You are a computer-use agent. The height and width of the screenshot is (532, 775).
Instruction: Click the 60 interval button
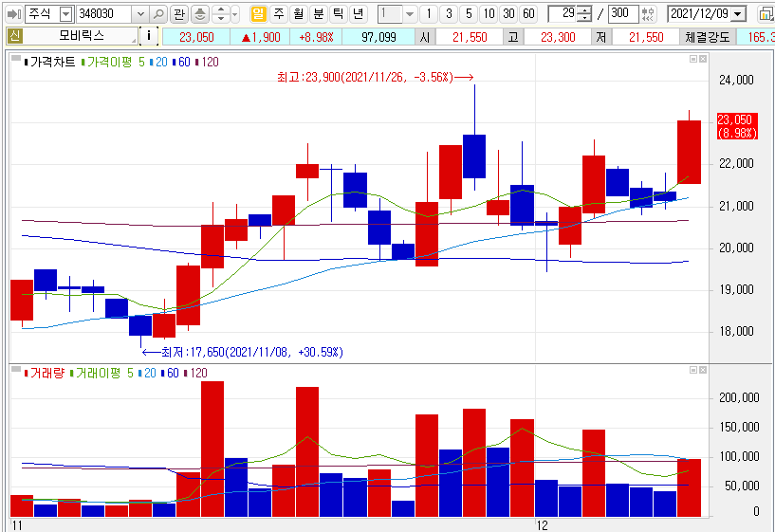point(528,14)
